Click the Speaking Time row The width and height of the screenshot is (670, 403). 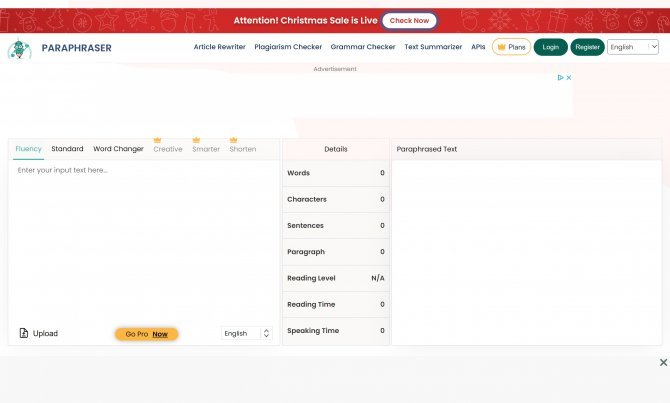click(x=336, y=331)
